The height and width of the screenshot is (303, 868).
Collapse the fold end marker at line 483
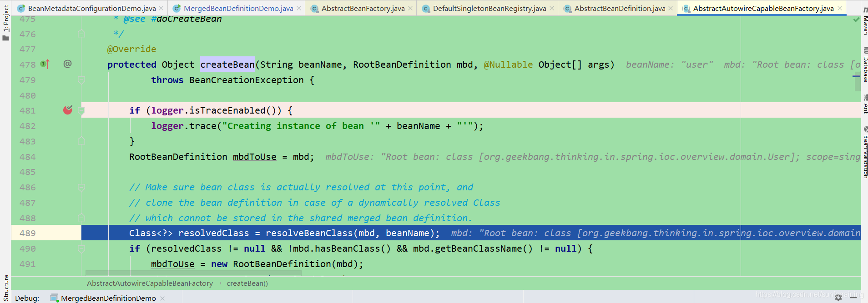point(81,141)
